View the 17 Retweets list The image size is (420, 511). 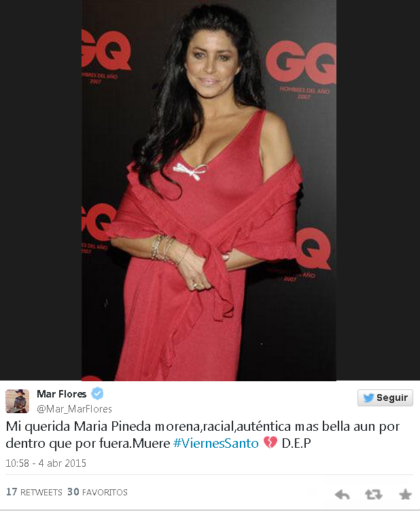coord(34,492)
